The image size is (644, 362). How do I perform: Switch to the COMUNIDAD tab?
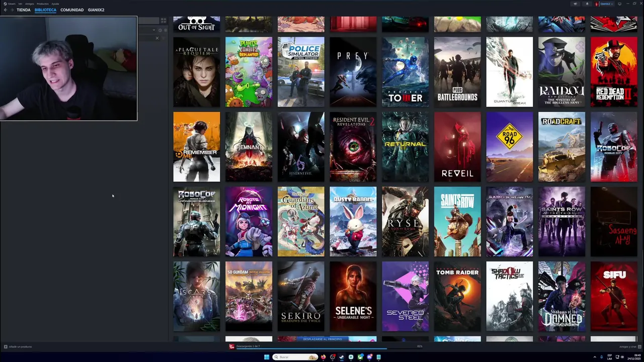click(72, 10)
